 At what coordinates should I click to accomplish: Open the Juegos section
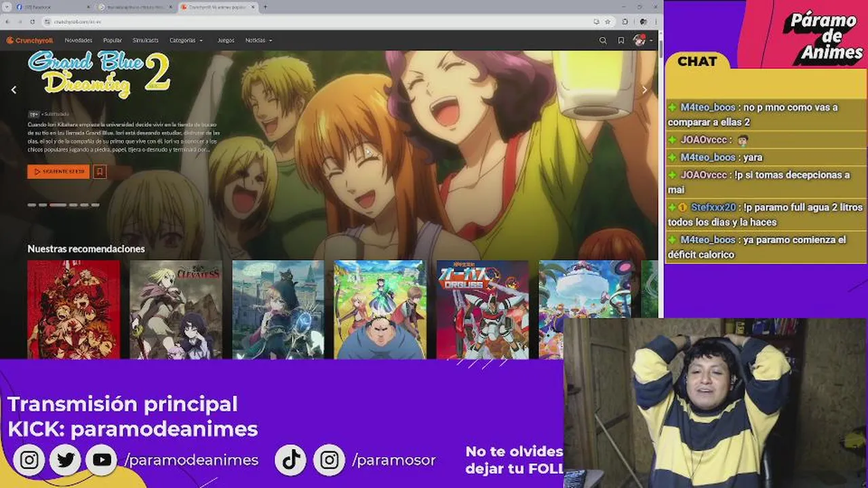pyautogui.click(x=226, y=41)
